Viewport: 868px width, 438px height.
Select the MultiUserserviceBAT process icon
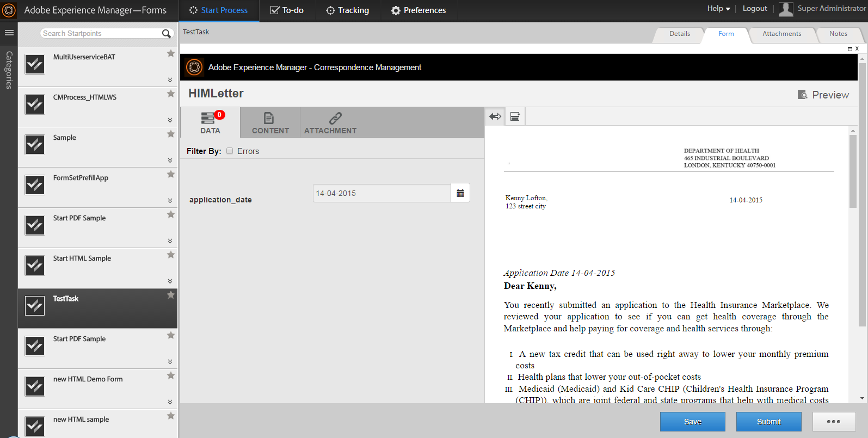click(x=35, y=64)
